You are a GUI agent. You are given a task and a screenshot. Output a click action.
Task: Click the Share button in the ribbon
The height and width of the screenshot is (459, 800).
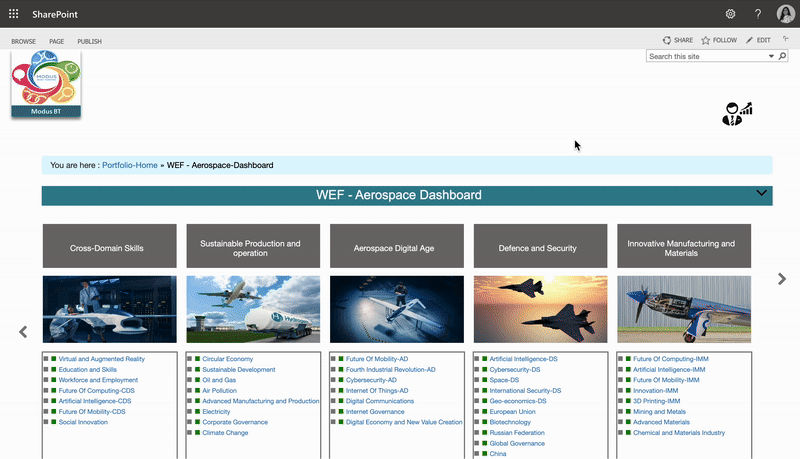(x=678, y=40)
